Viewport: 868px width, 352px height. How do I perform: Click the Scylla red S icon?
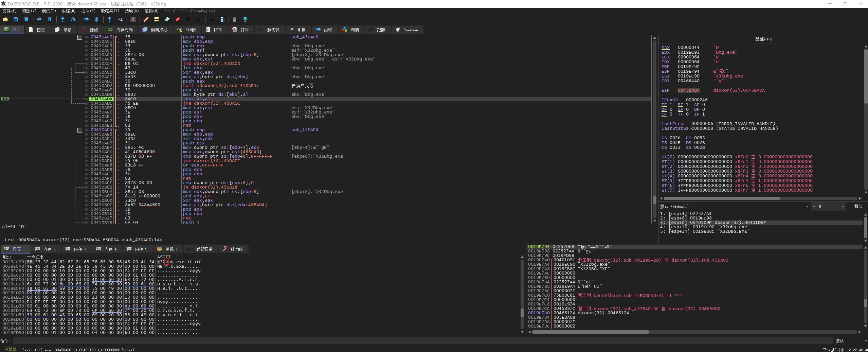click(x=133, y=19)
